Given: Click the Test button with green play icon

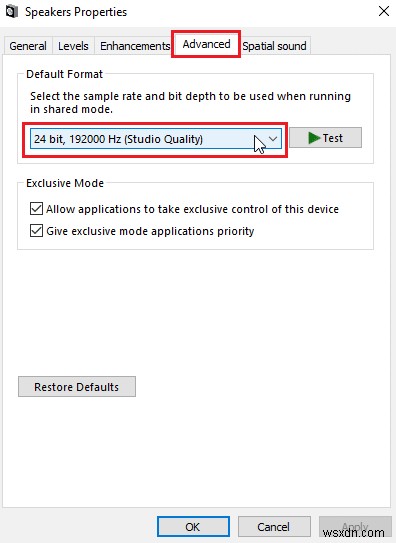Looking at the screenshot, I should [x=325, y=138].
